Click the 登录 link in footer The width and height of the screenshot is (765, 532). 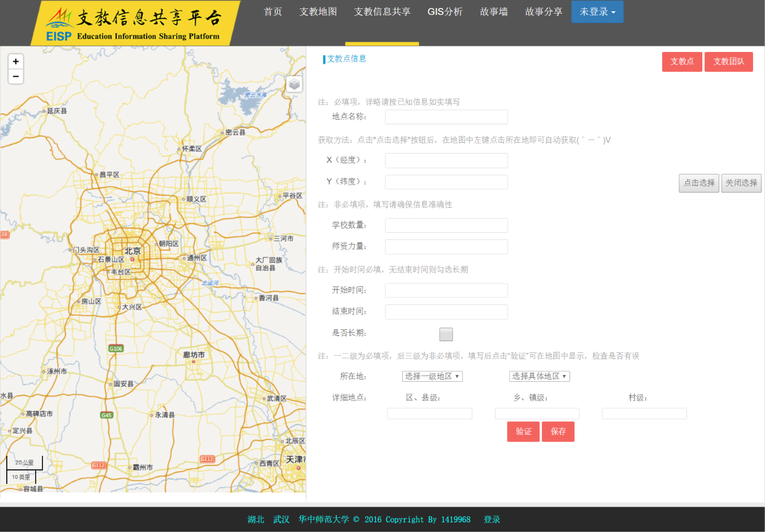492,520
